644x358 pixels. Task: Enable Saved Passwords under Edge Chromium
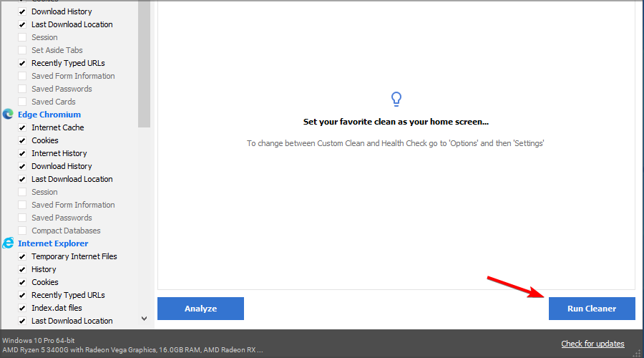pos(22,218)
